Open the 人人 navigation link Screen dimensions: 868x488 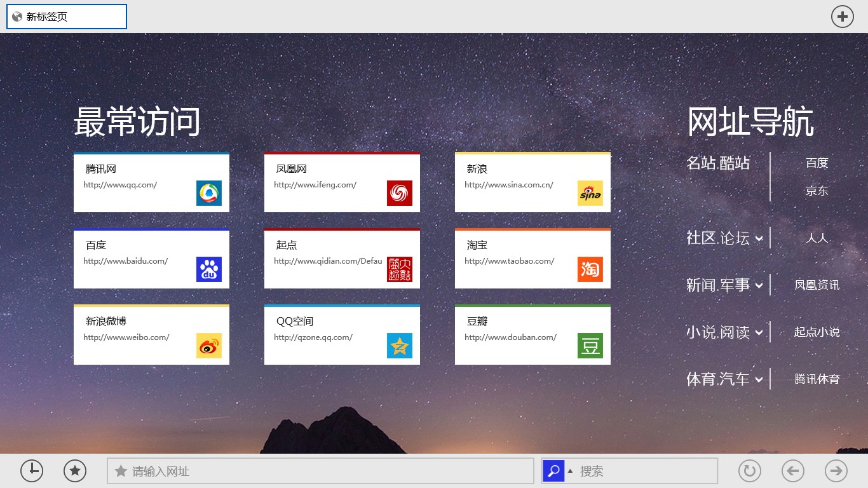817,238
